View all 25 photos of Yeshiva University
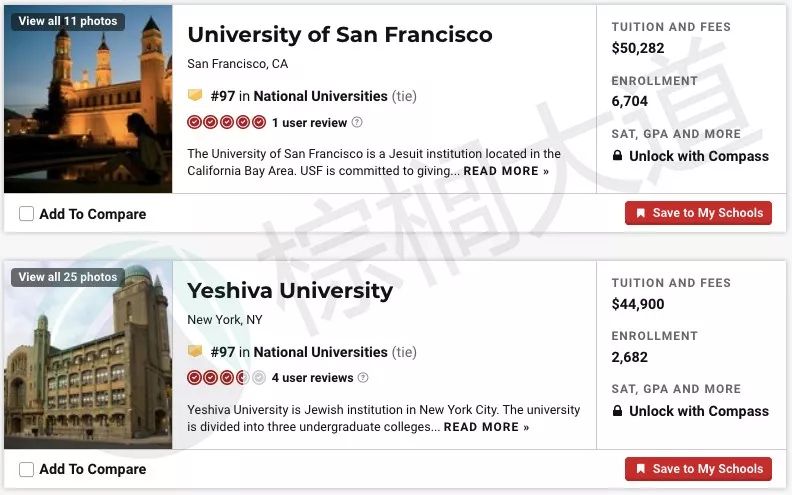 [x=68, y=277]
